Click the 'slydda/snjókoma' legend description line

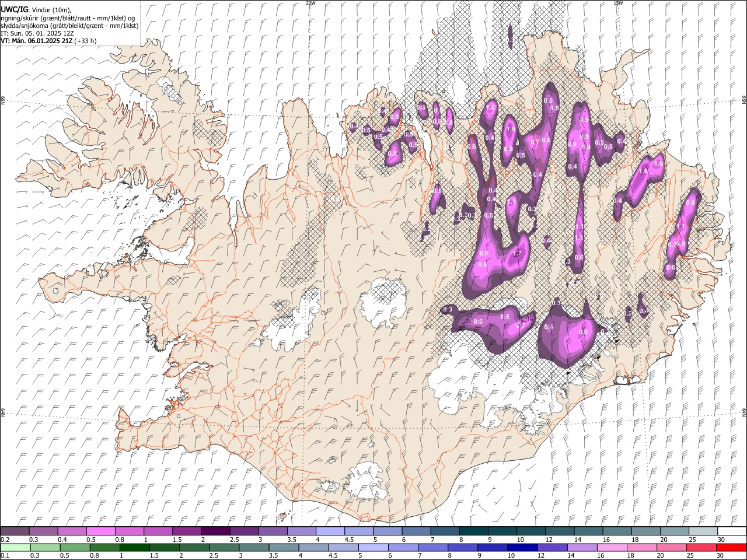[69, 26]
